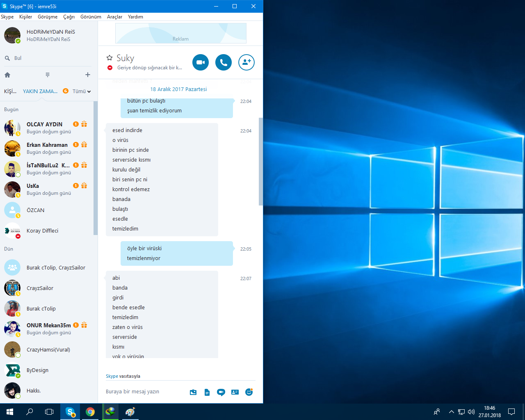Click the send file icon
Viewport: 525px width, 420px height.
coord(207,392)
